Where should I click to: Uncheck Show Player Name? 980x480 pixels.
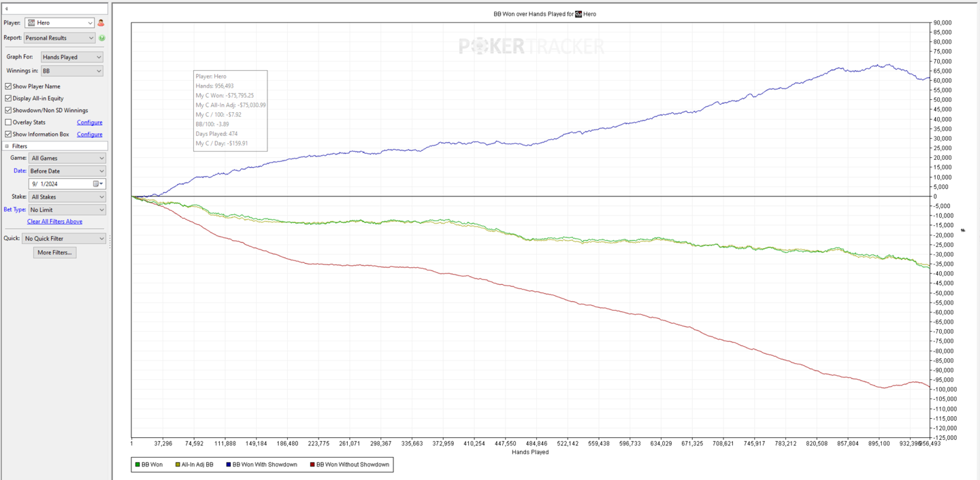(8, 86)
